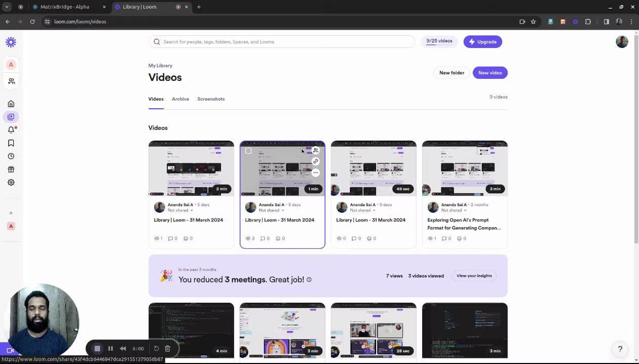Open the 4 min code video thumbnail
639x364 pixels.
coord(191,331)
